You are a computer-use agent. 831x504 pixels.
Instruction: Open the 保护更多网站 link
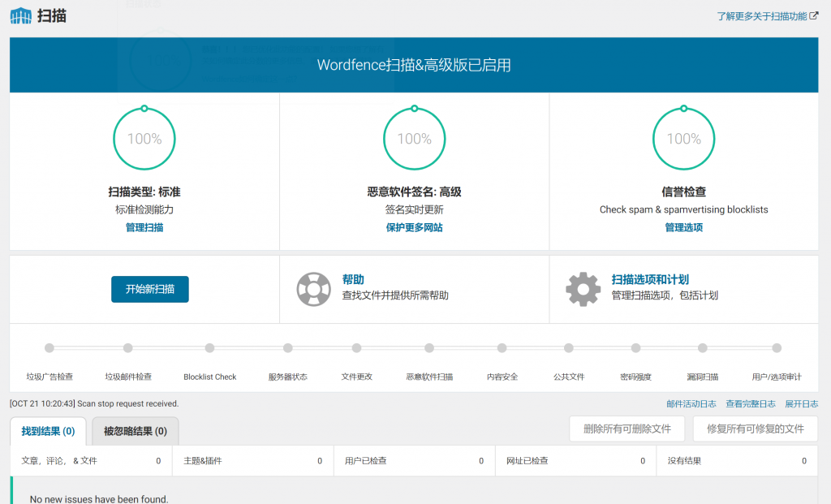[x=415, y=227]
